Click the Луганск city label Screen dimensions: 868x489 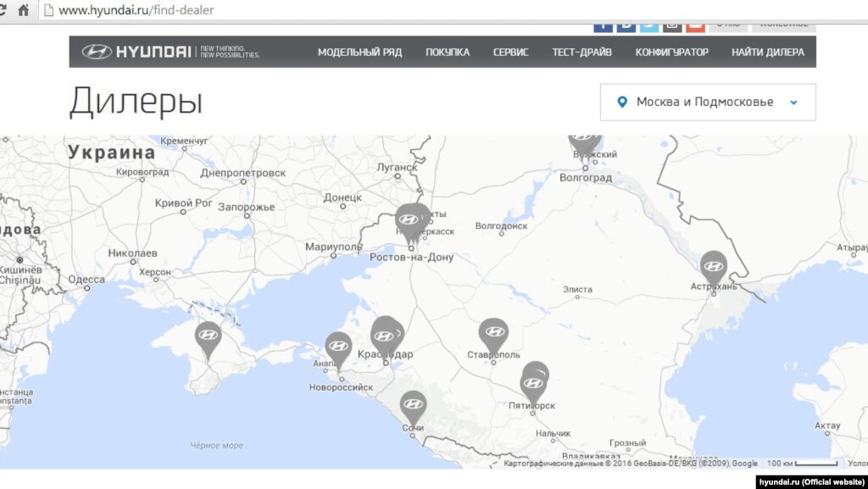[397, 167]
